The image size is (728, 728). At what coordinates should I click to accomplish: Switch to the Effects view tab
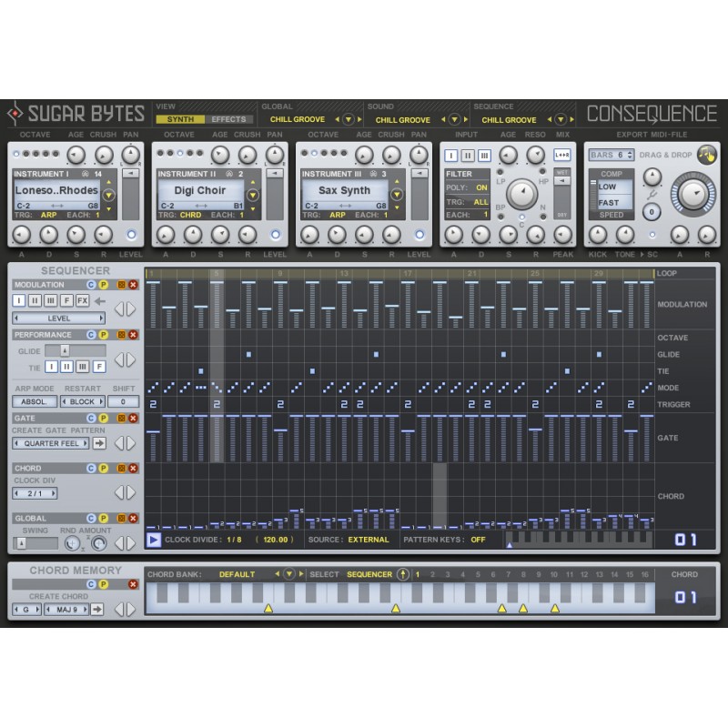point(228,119)
